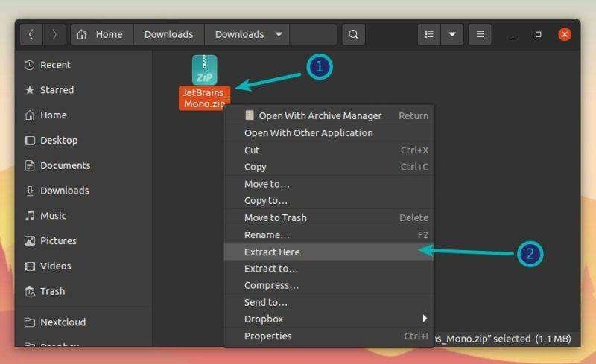
Task: Open Documents in the sidebar
Action: pyautogui.click(x=83, y=166)
